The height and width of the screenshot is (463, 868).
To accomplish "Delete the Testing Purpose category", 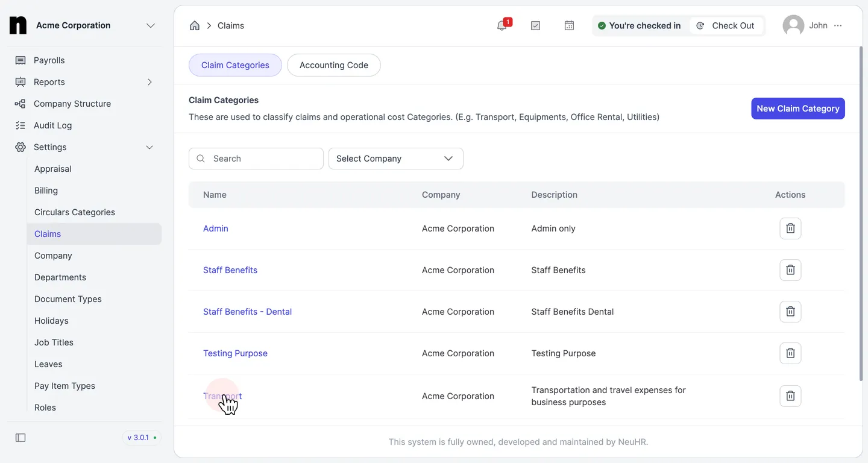I will point(790,353).
